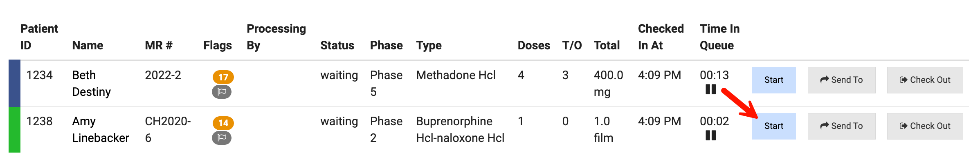Click the blue color bar beside patient 1234
980x164 pixels.
click(14, 84)
